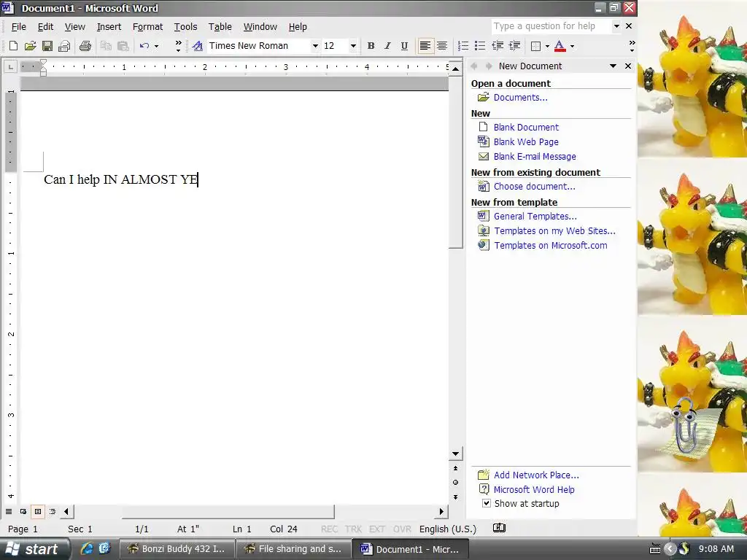Click the Documents... link
This screenshot has height=560, width=747.
pos(520,98)
